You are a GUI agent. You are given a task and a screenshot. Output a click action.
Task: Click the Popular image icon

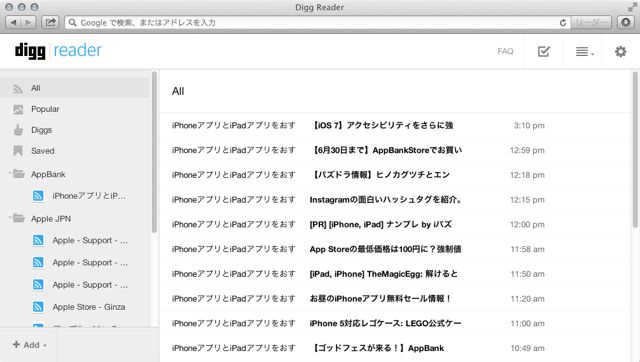click(18, 109)
